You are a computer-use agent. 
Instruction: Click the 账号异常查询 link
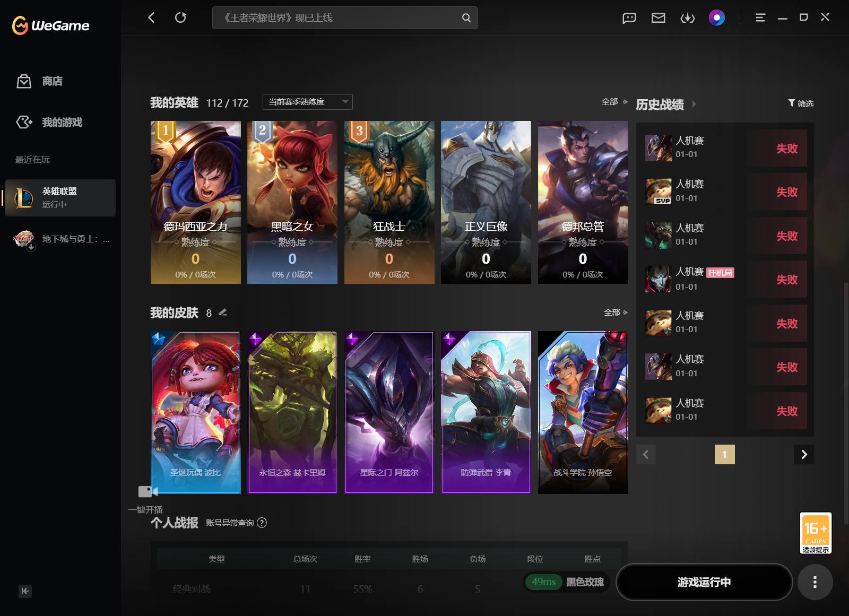coord(230,523)
